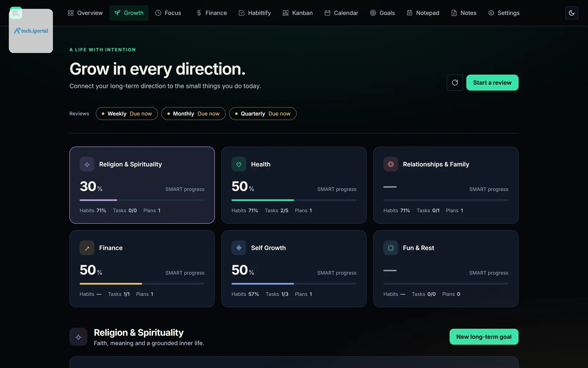Click Plans 0 in Fun & Rest card
This screenshot has width=588, height=368.
[x=451, y=294]
